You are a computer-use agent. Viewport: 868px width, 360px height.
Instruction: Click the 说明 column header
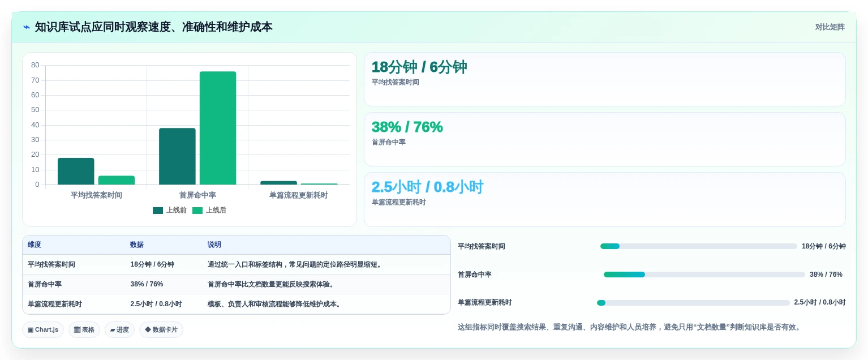click(214, 245)
